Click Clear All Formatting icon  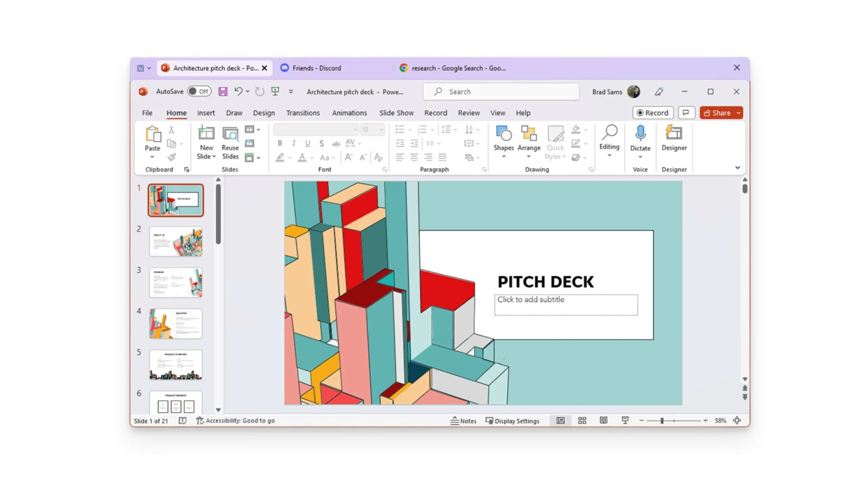pos(378,157)
